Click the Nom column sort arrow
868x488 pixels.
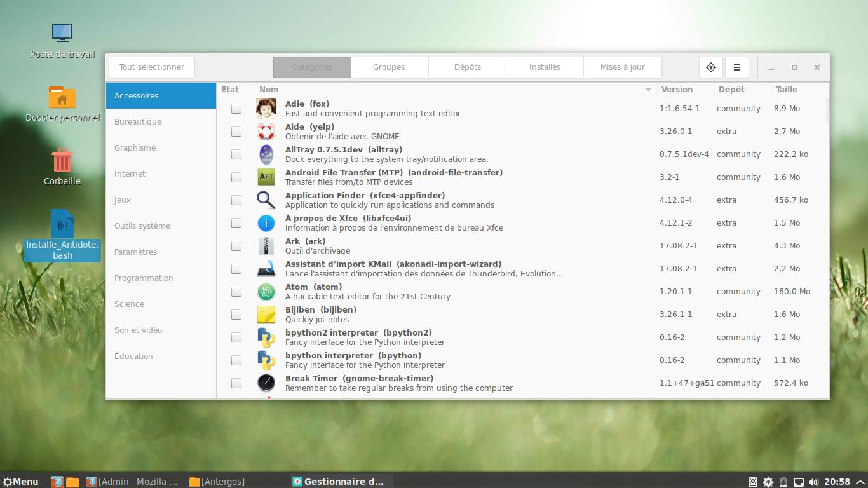click(x=648, y=90)
